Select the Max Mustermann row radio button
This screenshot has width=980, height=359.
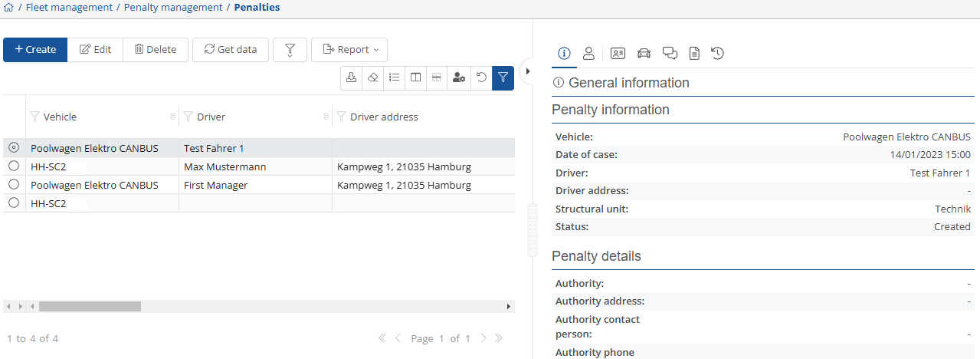pyautogui.click(x=13, y=166)
